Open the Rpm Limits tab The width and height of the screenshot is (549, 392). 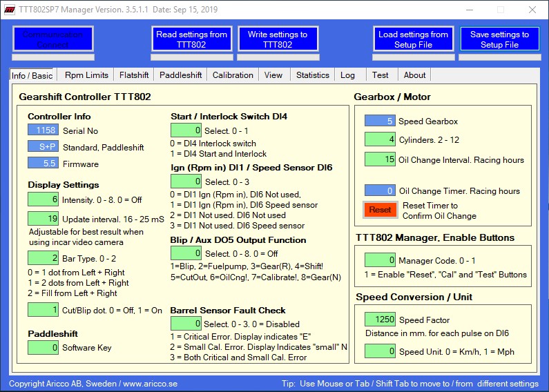coord(86,75)
